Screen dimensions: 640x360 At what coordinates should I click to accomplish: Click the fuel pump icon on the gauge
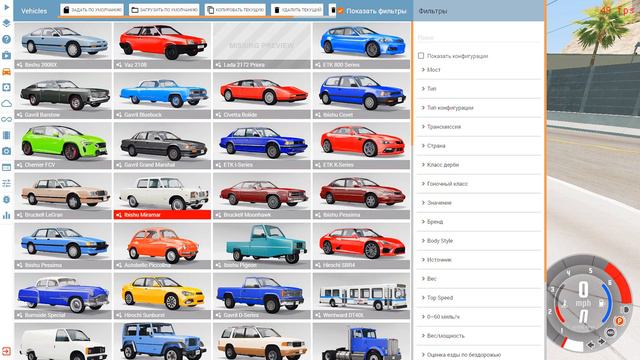(601, 304)
